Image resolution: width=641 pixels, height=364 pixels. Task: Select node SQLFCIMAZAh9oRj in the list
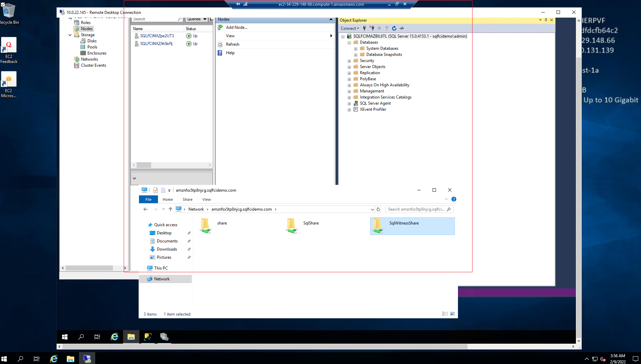pos(156,44)
